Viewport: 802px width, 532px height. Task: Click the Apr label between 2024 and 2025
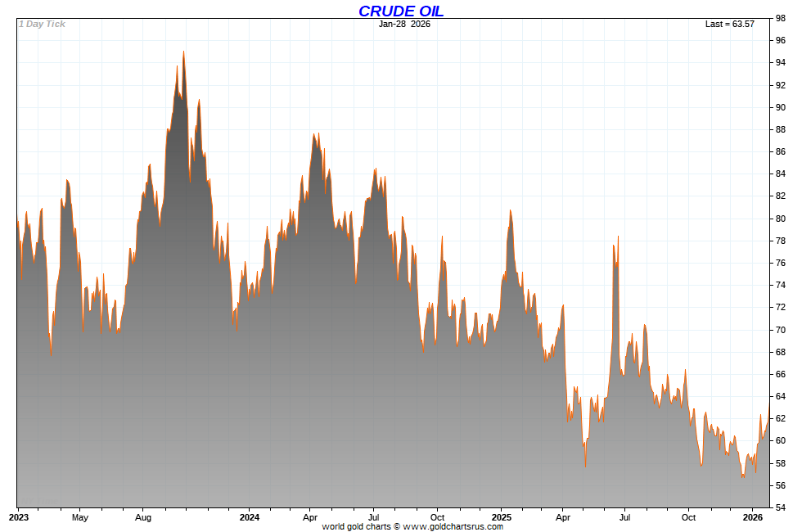click(x=310, y=517)
